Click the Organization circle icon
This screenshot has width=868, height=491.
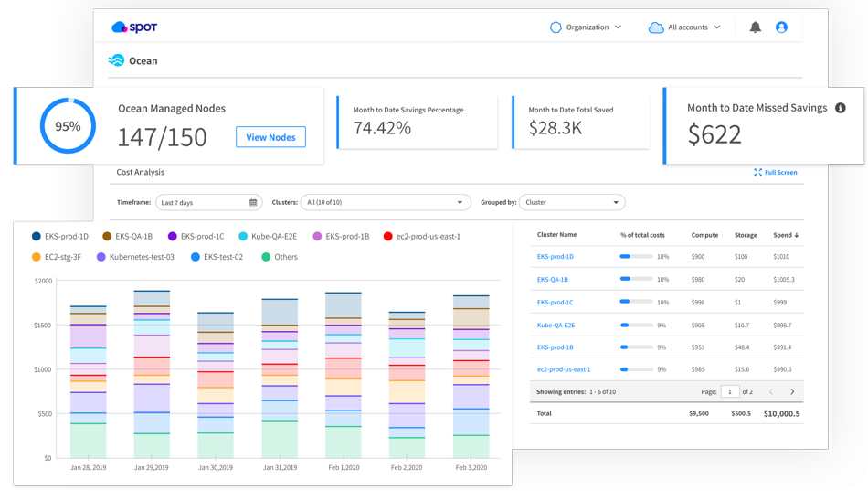(556, 27)
